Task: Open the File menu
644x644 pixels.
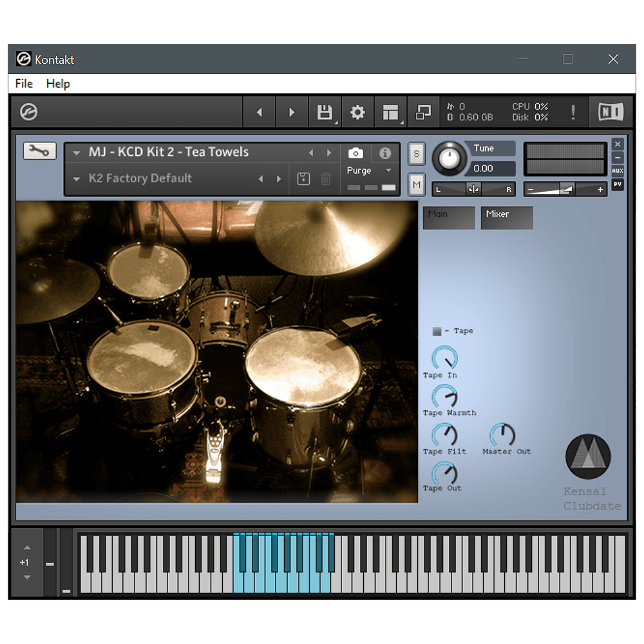Action: tap(24, 84)
